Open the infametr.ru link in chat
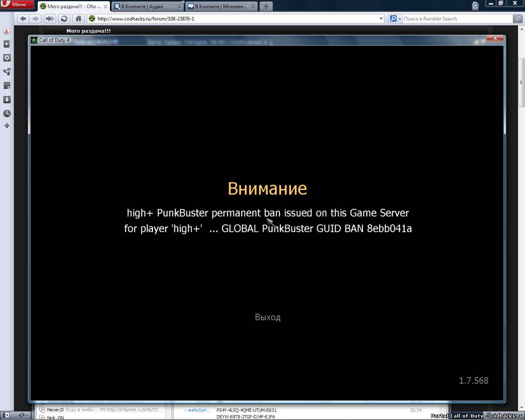 134,410
